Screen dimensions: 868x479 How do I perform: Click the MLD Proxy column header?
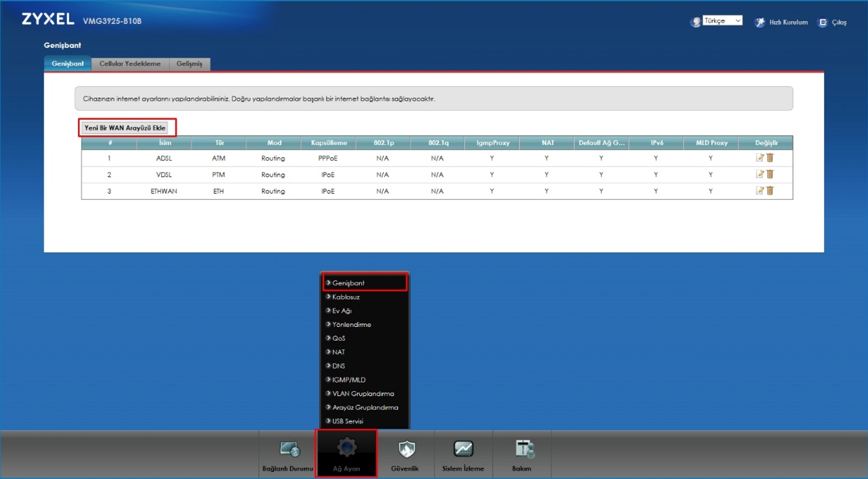pyautogui.click(x=711, y=143)
